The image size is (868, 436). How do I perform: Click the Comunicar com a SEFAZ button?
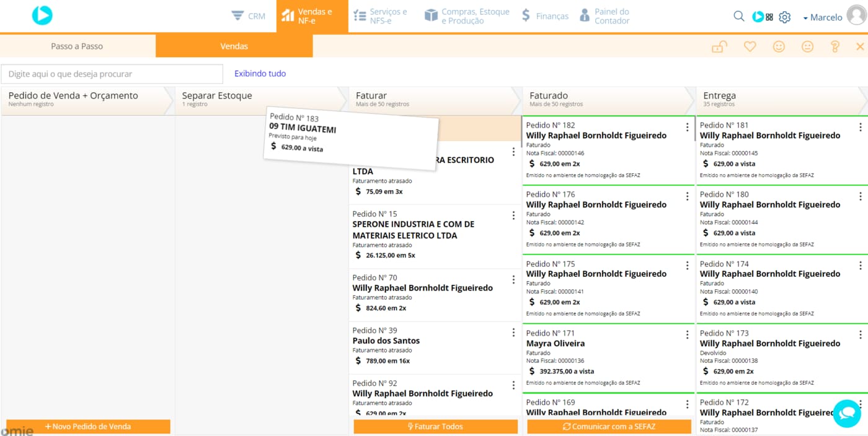pyautogui.click(x=609, y=426)
